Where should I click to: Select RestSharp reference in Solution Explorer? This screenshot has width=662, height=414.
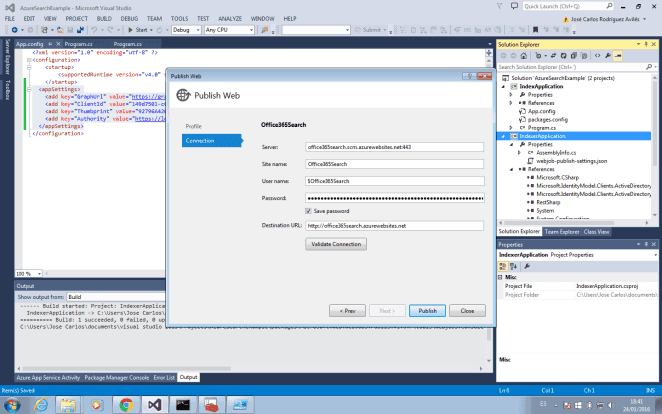[548, 203]
